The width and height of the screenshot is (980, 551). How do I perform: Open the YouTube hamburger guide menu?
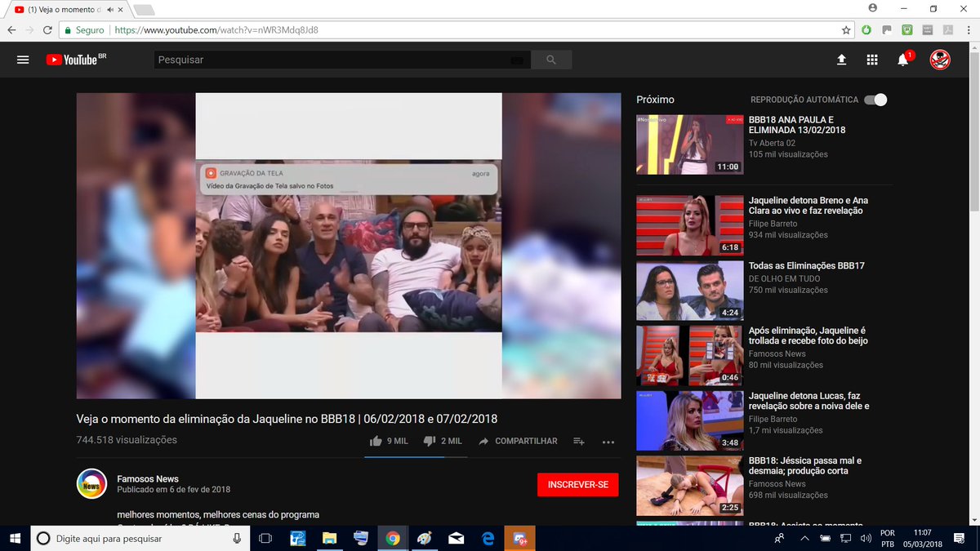(23, 60)
